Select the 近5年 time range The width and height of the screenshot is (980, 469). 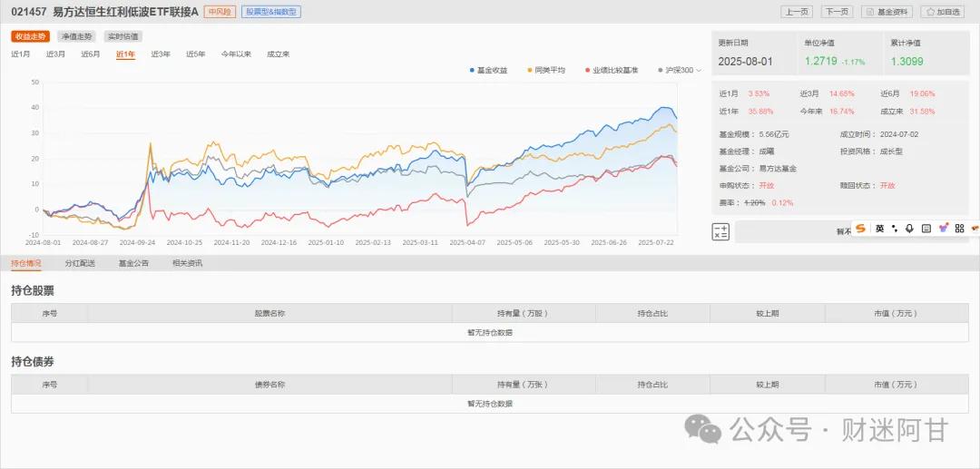click(x=196, y=54)
